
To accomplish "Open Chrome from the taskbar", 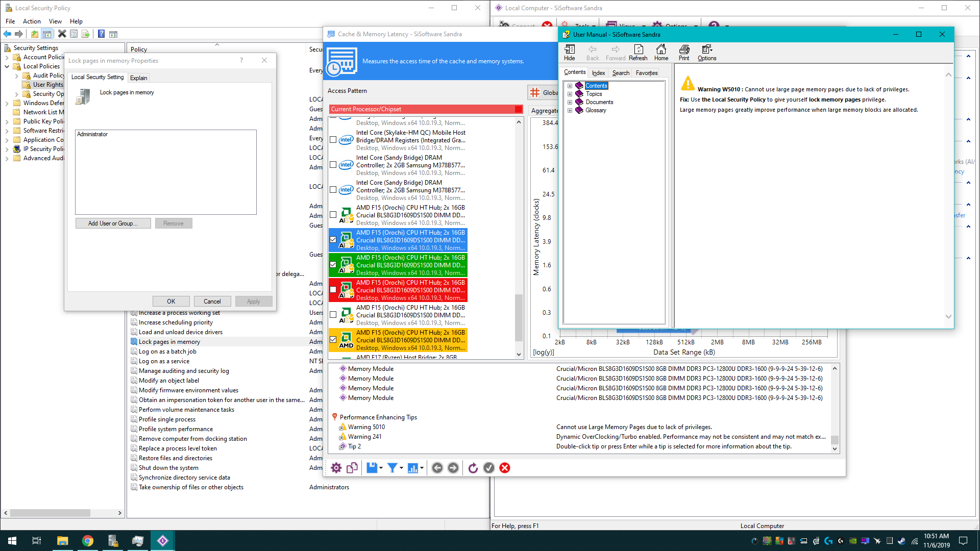I will pos(88,541).
